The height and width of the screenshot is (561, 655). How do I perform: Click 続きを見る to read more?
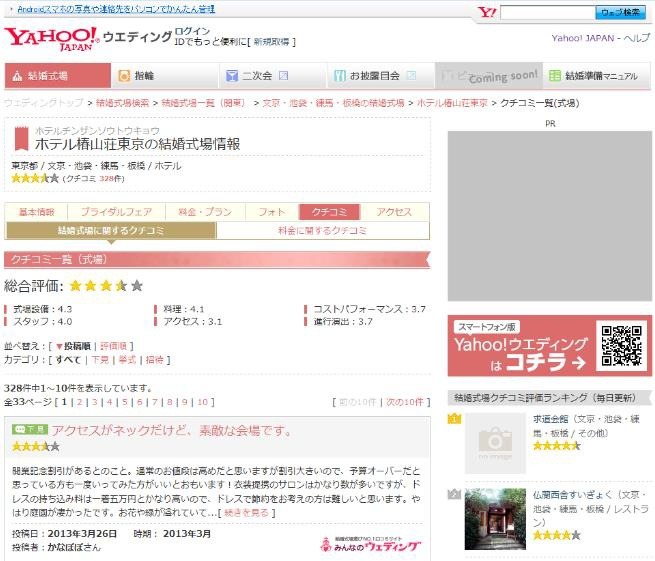[x=246, y=513]
